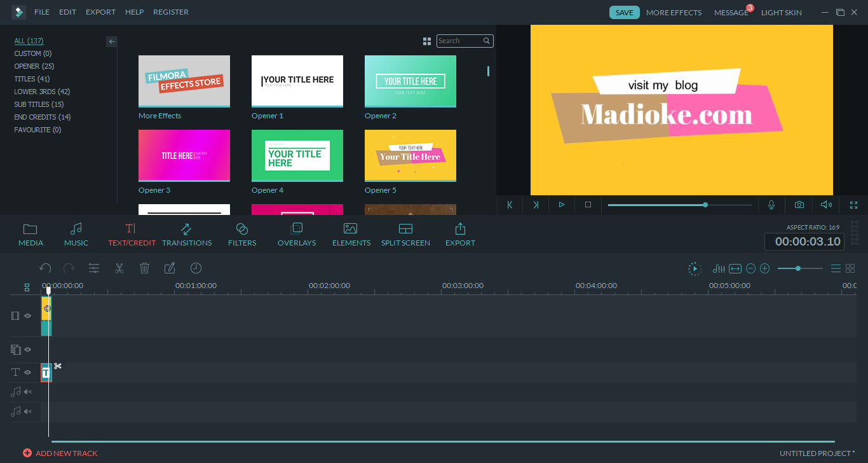The image size is (868, 463).
Task: Toggle text track visibility eye
Action: [28, 372]
